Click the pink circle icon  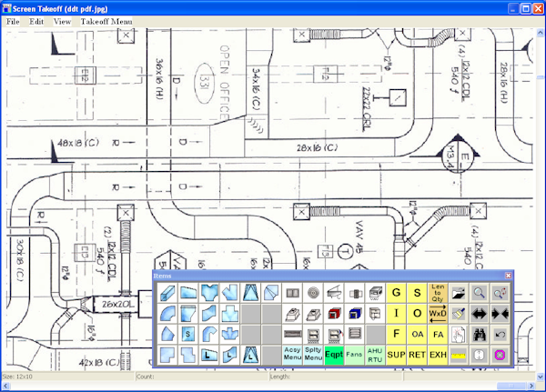(x=500, y=355)
